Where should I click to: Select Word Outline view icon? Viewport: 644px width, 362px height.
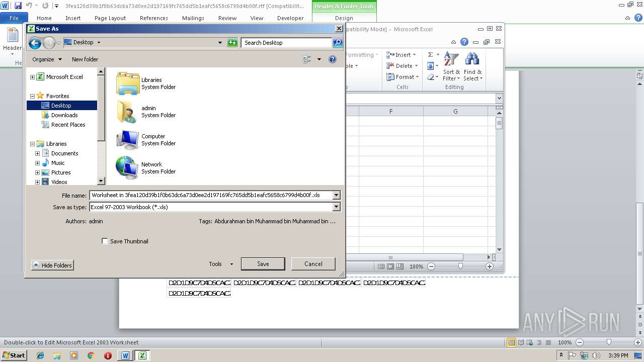pyautogui.click(x=539, y=342)
